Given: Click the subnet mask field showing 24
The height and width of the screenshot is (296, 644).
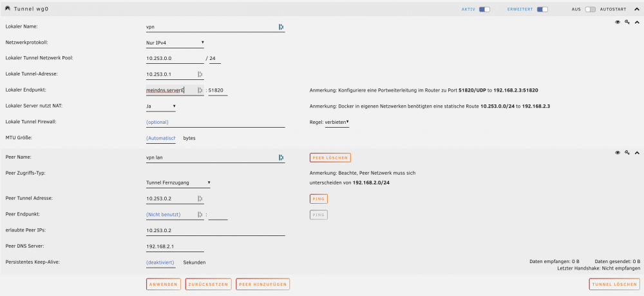Looking at the screenshot, I should pyautogui.click(x=215, y=59).
